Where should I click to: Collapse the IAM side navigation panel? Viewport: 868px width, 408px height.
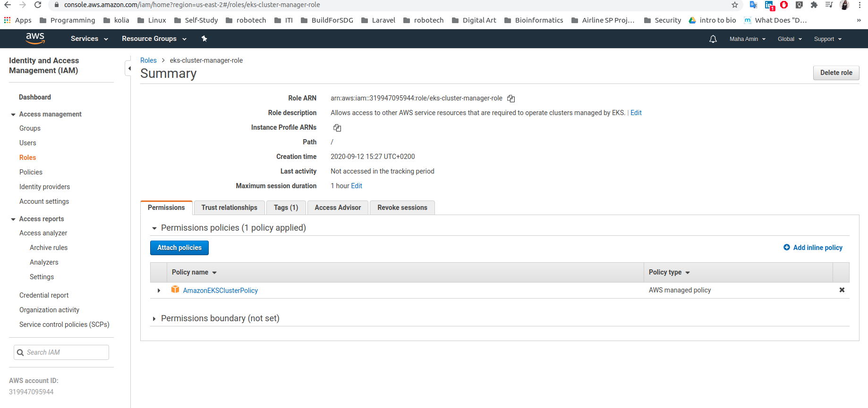click(129, 68)
